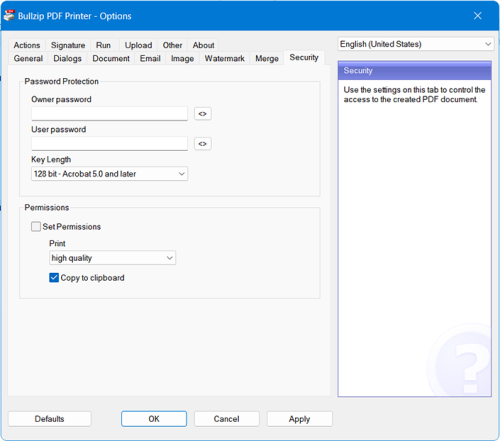Open the About tab
The height and width of the screenshot is (441, 500).
203,45
